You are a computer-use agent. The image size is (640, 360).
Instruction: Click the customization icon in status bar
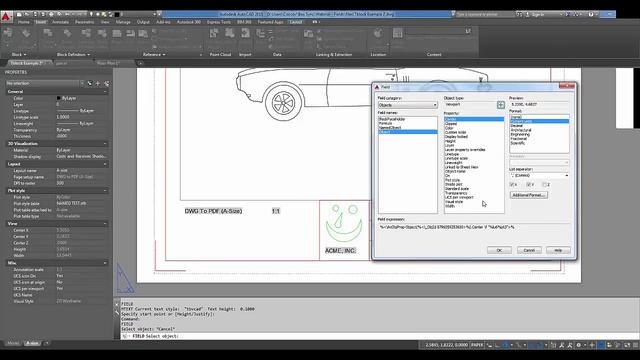coord(635,345)
